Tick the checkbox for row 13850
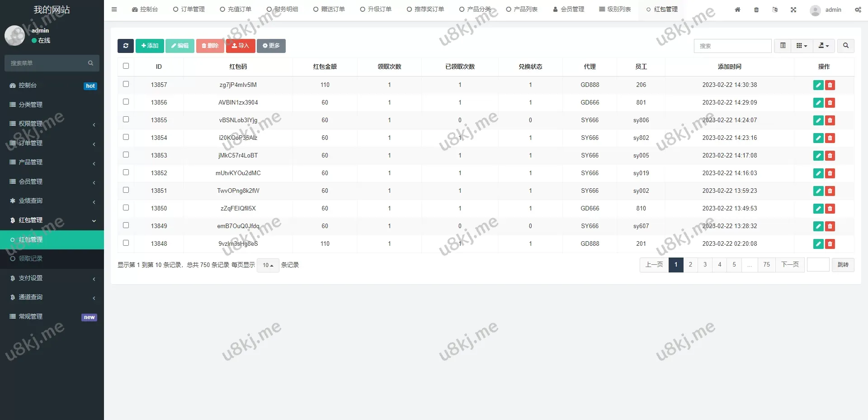This screenshot has height=420, width=868. tap(126, 208)
